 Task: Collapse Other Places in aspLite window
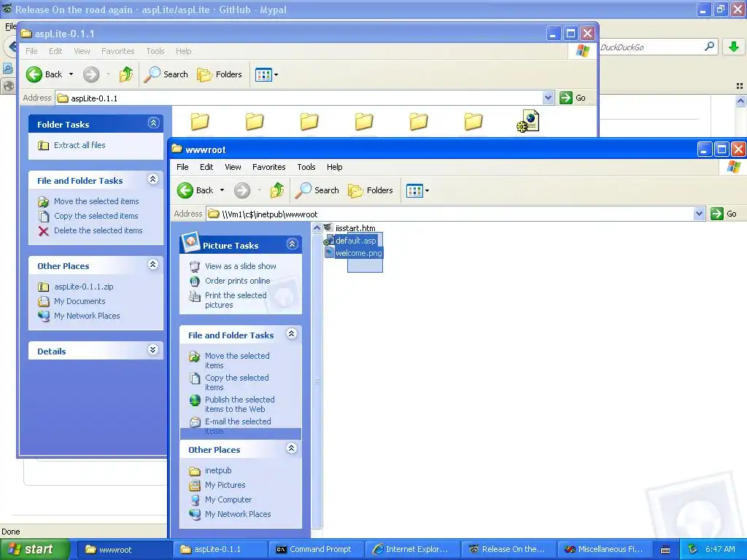153,265
